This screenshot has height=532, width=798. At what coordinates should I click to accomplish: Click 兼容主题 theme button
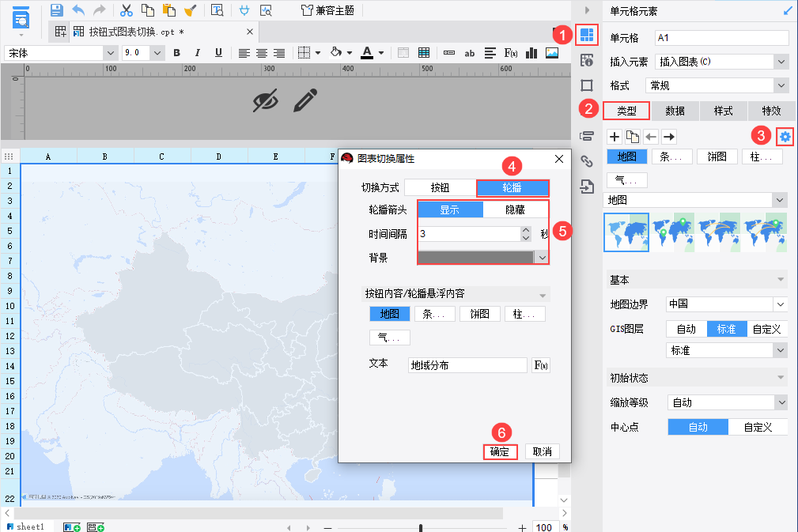tap(327, 10)
